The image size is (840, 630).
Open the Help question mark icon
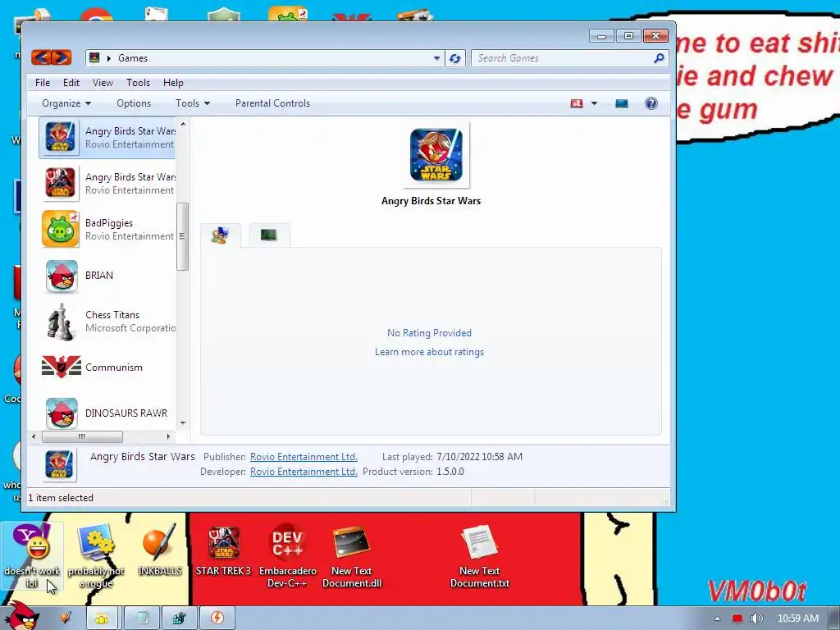[651, 103]
